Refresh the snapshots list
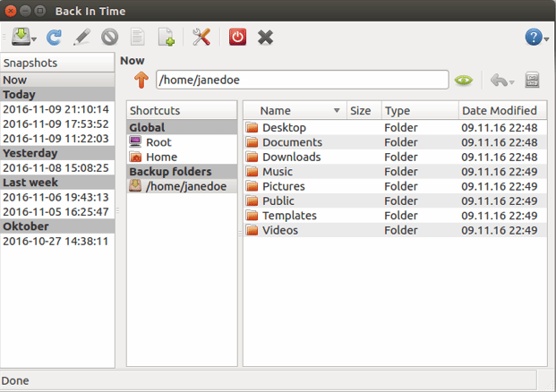The height and width of the screenshot is (392, 556). tap(54, 37)
